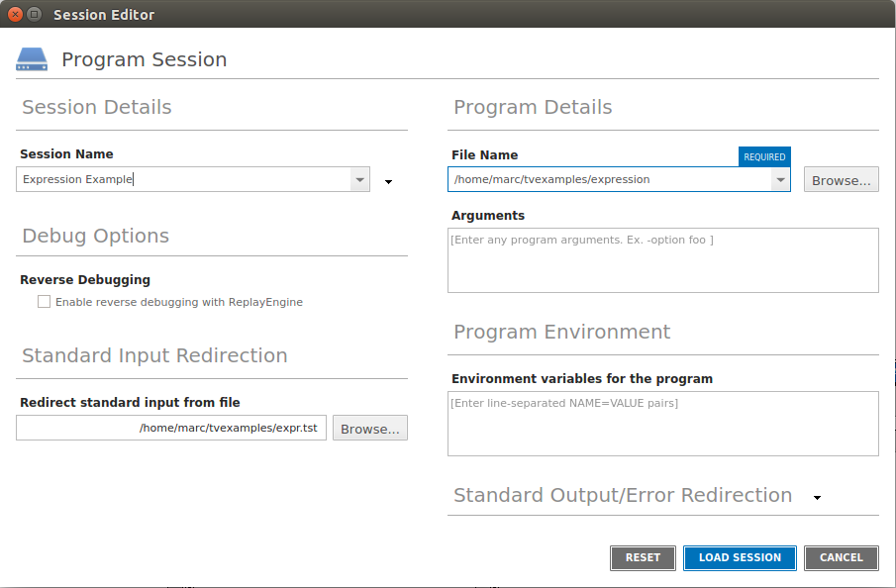The width and height of the screenshot is (896, 588).
Task: Open the Session Name dropdown list
Action: click(360, 179)
